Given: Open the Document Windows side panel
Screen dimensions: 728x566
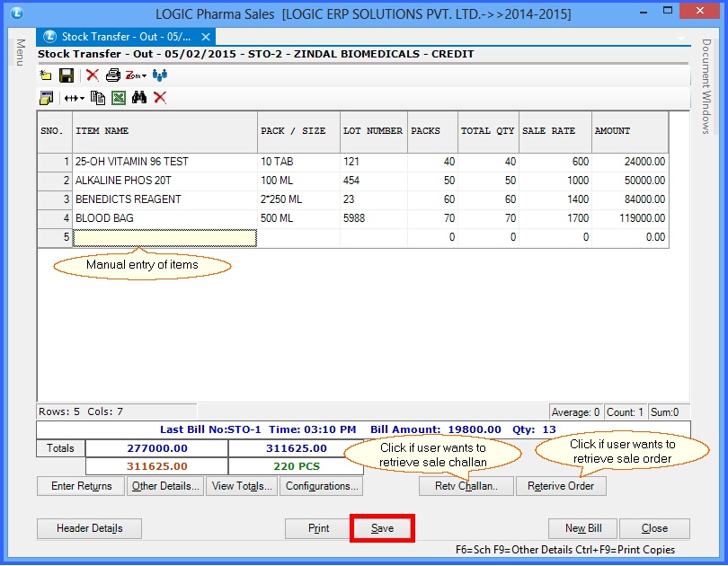Looking at the screenshot, I should point(706,86).
